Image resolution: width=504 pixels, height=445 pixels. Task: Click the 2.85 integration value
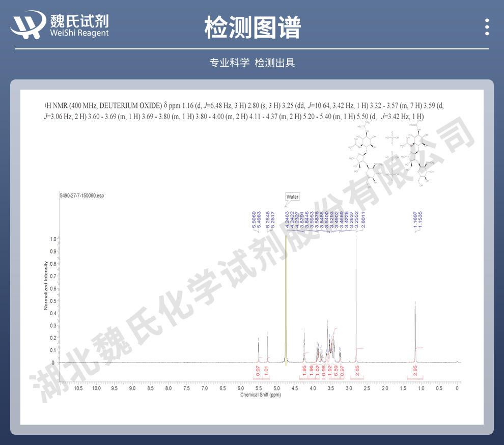click(x=357, y=375)
